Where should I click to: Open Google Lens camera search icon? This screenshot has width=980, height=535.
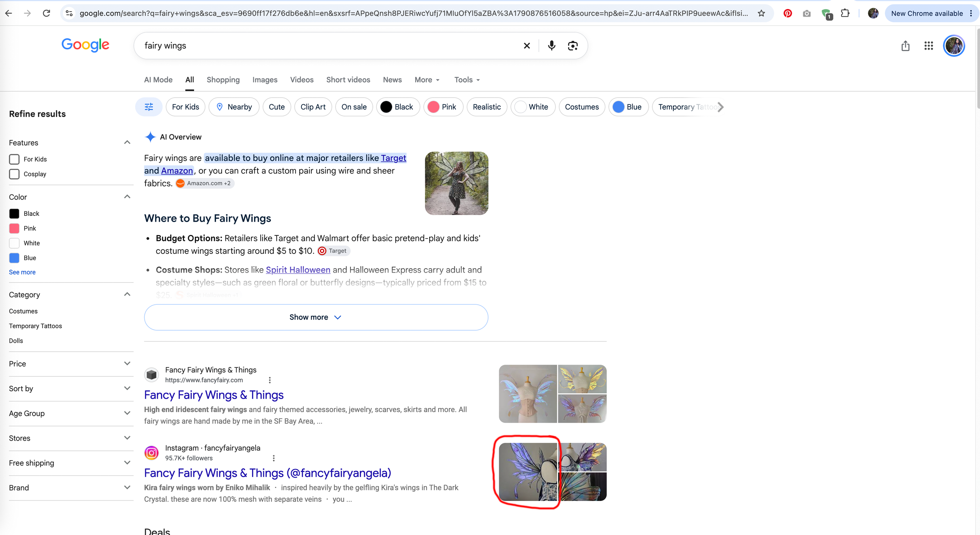[x=573, y=46]
